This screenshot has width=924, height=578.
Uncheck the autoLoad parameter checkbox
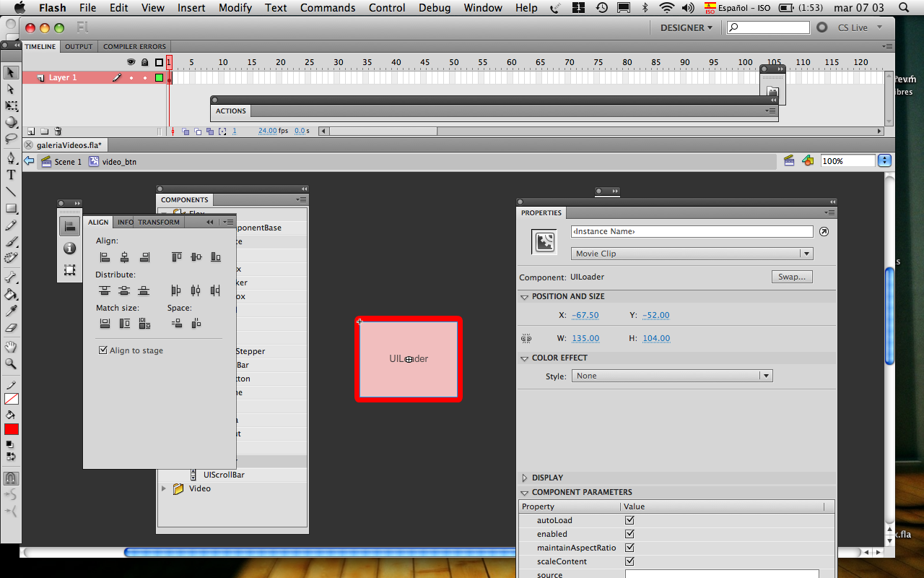point(629,520)
